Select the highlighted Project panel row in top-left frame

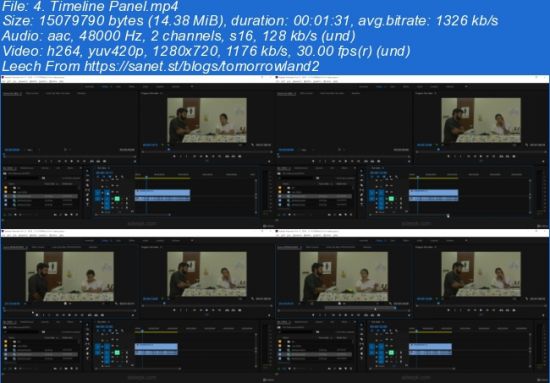[x=41, y=196]
